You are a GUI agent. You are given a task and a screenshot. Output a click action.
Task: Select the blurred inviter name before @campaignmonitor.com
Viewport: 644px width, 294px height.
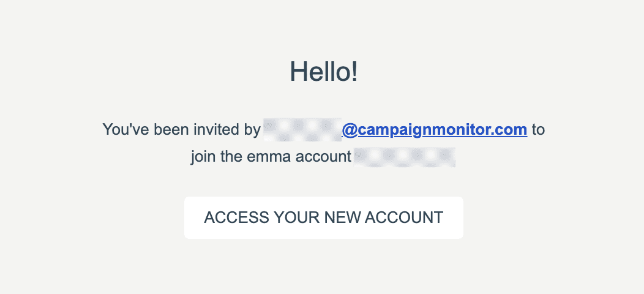coord(302,129)
